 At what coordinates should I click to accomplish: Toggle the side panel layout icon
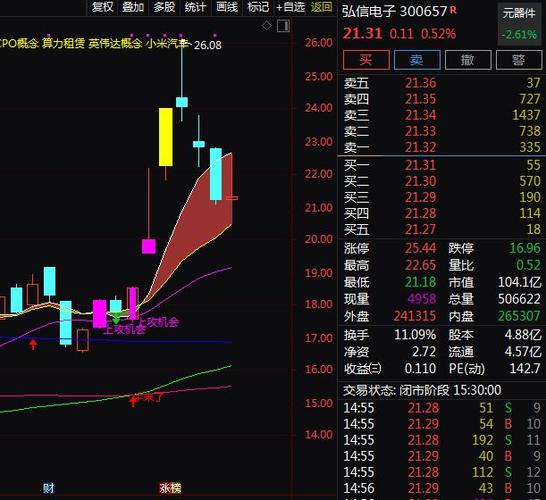tap(283, 26)
